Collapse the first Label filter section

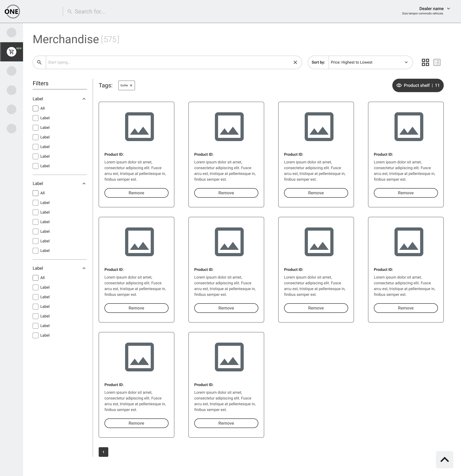[84, 99]
